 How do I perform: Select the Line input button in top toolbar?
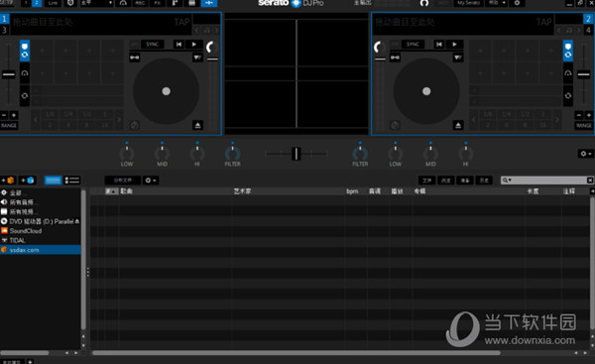(x=53, y=3)
